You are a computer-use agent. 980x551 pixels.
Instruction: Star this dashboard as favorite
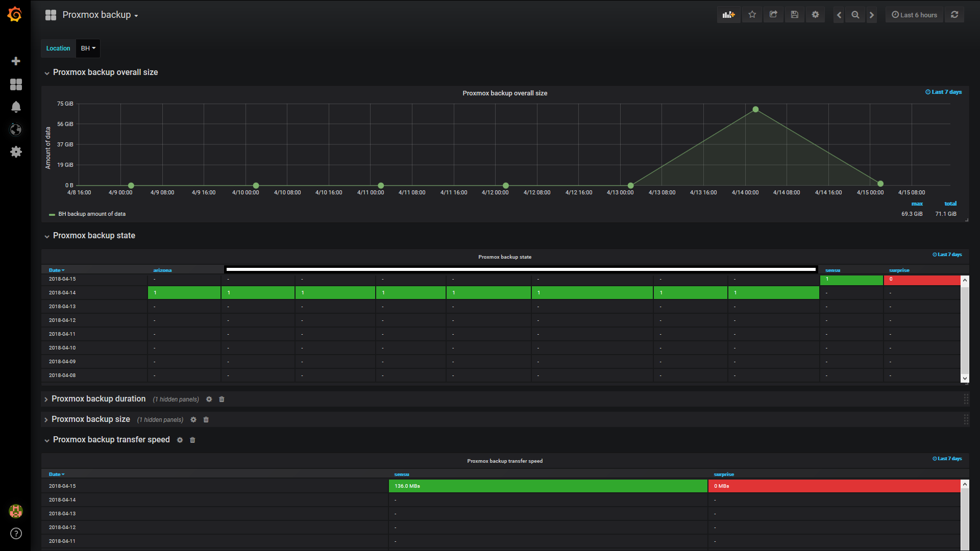tap(752, 15)
